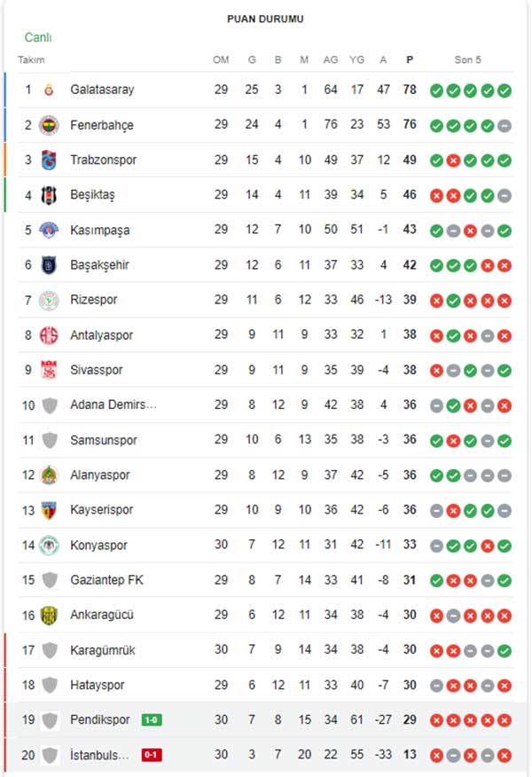Click the Antalyaspor club logo

click(49, 335)
